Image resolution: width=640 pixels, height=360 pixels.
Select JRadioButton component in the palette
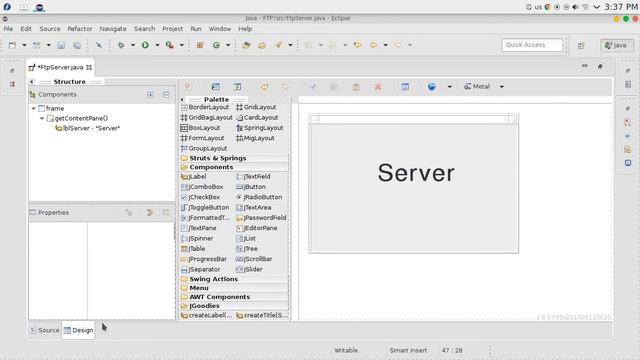259,197
